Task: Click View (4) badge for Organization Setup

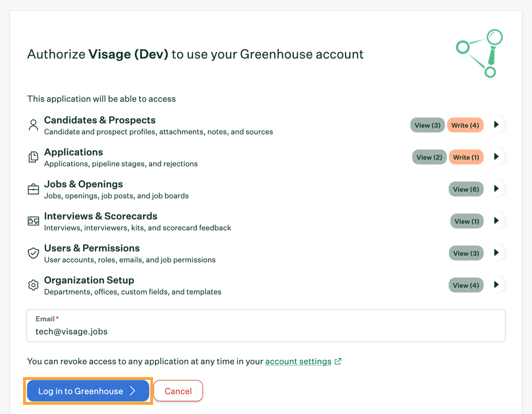Action: point(466,285)
